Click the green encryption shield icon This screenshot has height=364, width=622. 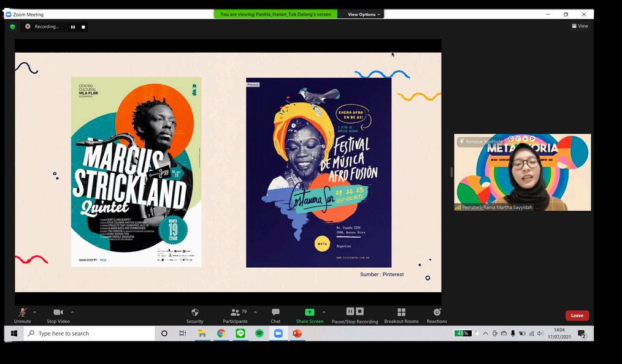coord(13,26)
